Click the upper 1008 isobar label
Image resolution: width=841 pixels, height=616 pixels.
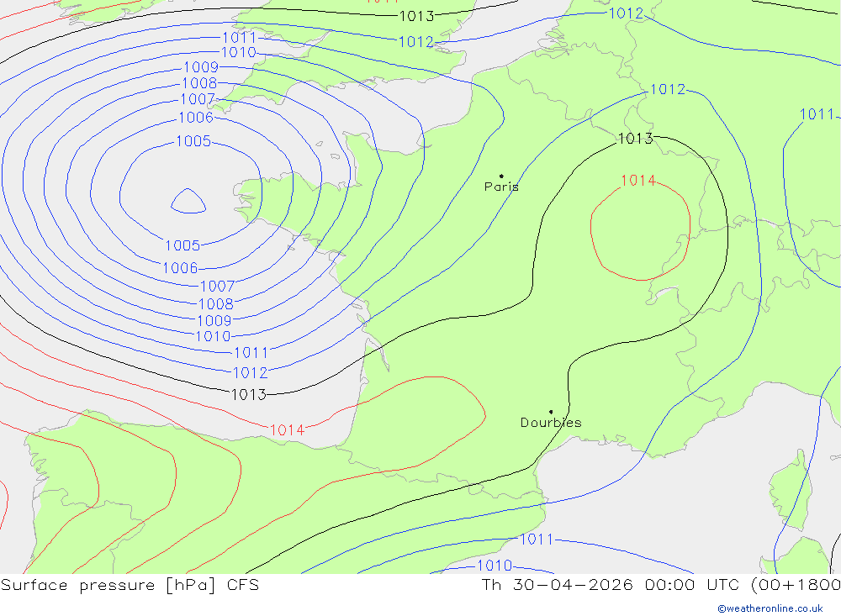[x=199, y=83]
